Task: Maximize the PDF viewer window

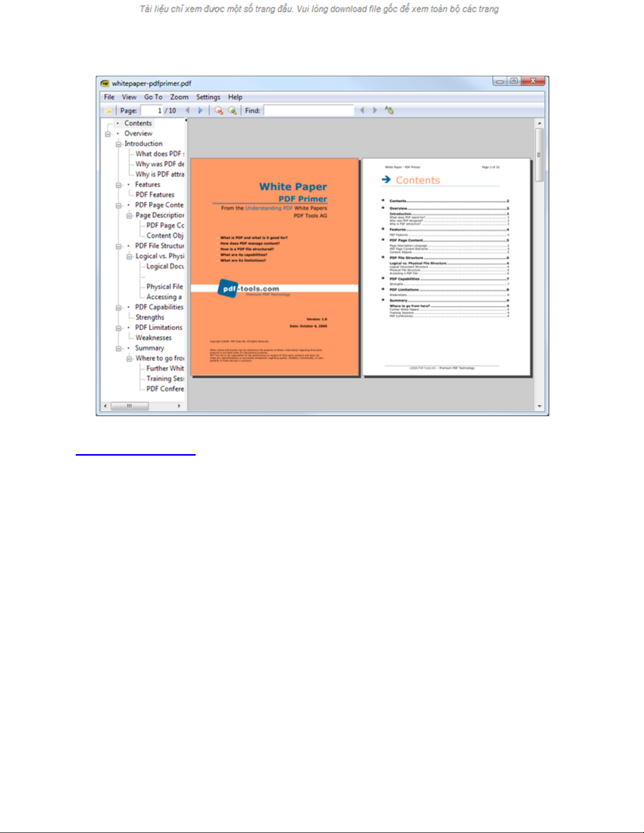Action: coord(514,81)
